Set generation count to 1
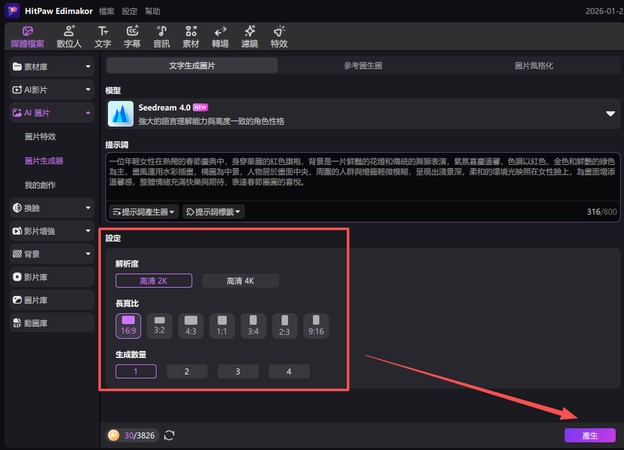Screen dimensions: 624x450 tap(136, 372)
